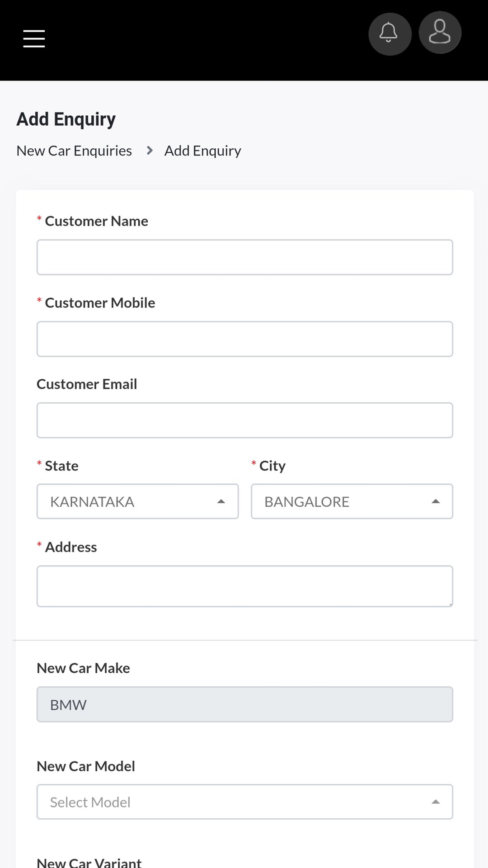Click the Customer Name label
Screen dimensions: 488x868
(96, 221)
